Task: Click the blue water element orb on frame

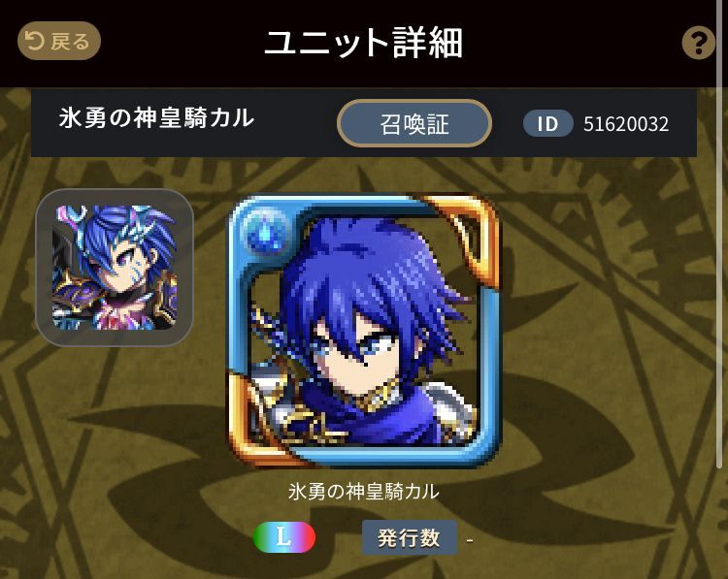Action: coord(266,230)
